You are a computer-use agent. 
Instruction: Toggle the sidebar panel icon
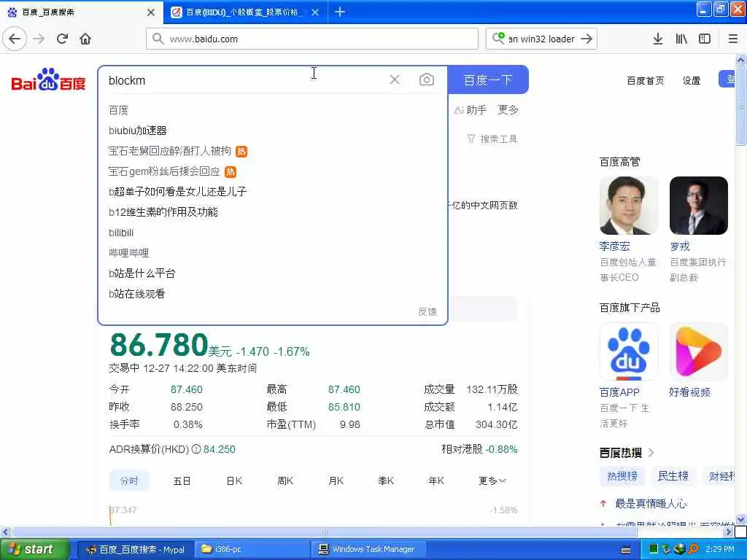coord(705,39)
